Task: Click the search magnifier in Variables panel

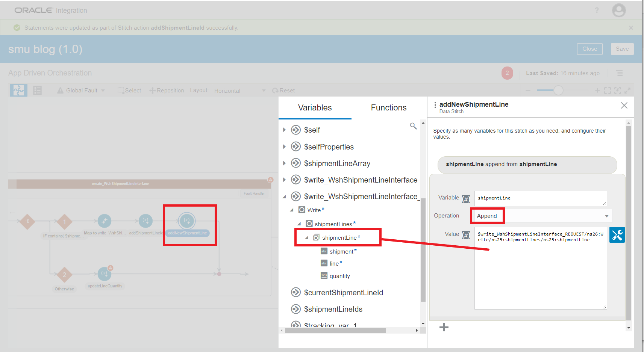Action: pyautogui.click(x=413, y=126)
